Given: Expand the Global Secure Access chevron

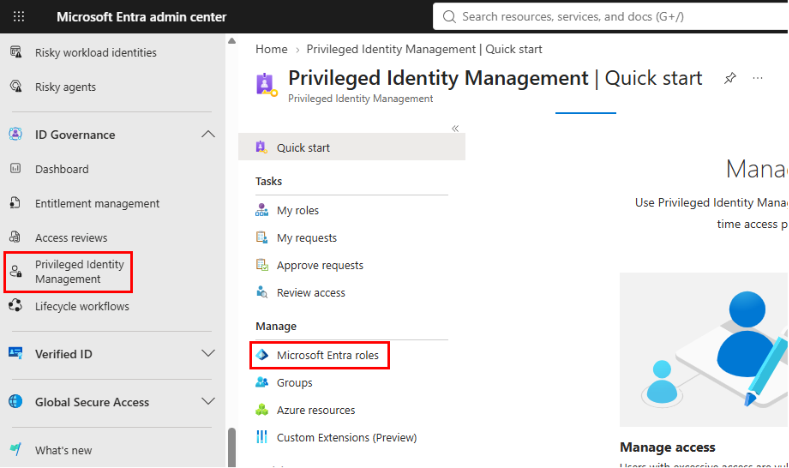Looking at the screenshot, I should 208,402.
